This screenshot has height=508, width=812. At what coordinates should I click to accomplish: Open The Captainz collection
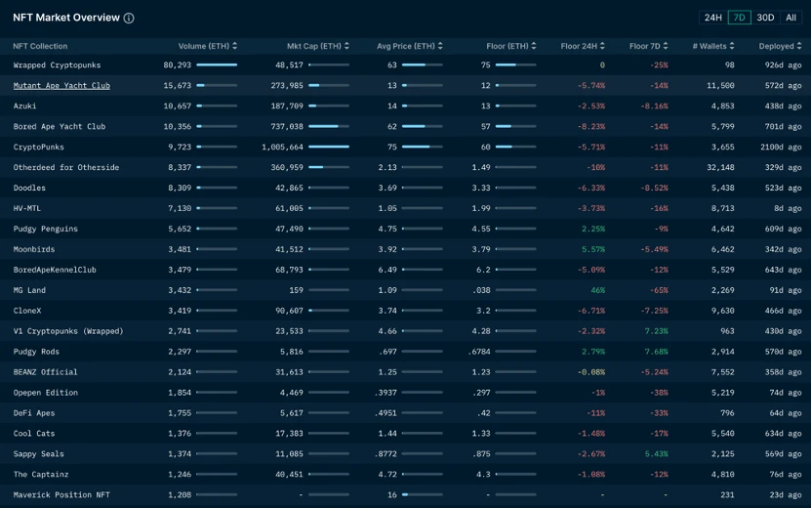41,475
